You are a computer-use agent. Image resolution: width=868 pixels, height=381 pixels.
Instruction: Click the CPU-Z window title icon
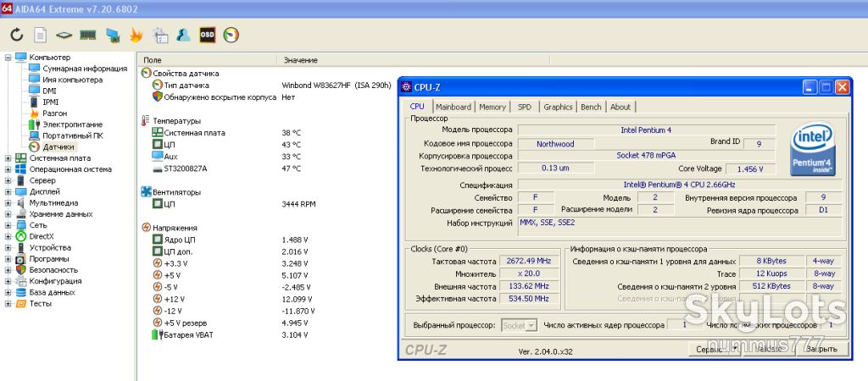click(x=406, y=87)
